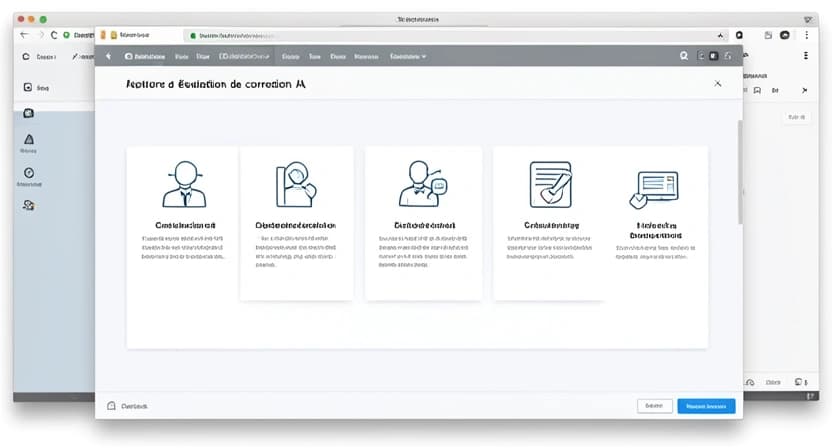Click the icon at footer bottom-left of dialog
This screenshot has width=832, height=448.
[x=111, y=406]
